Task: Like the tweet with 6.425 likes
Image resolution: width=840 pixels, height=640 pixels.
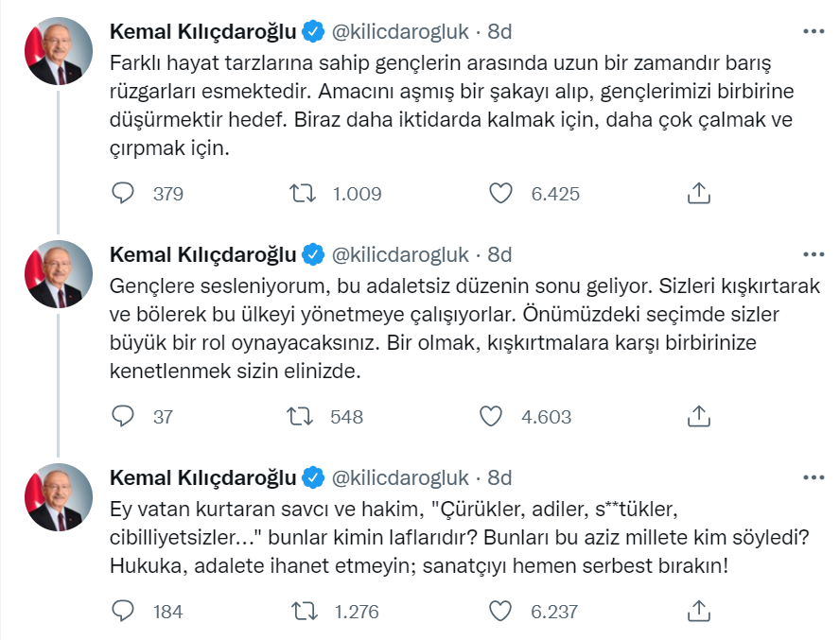Action: click(500, 194)
